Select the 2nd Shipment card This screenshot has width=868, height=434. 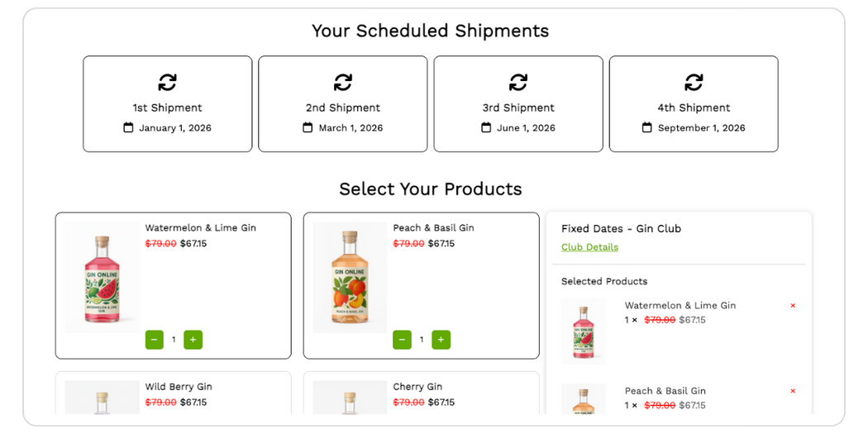pos(342,104)
